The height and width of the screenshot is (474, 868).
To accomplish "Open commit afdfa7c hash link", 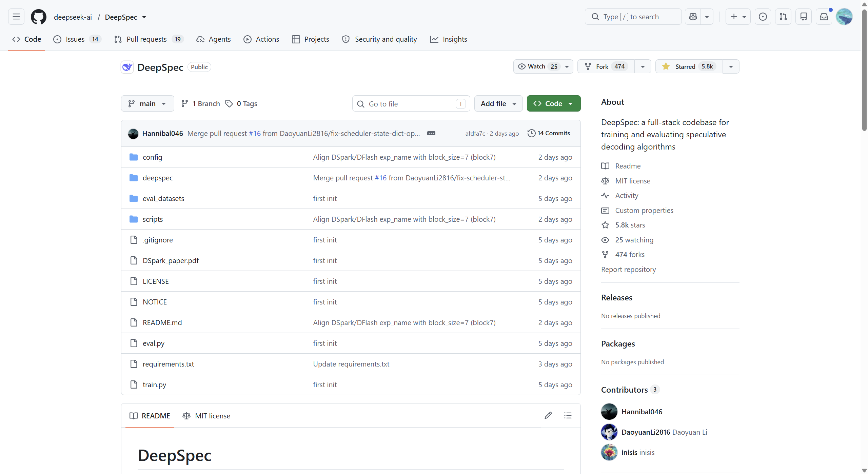I will [x=475, y=133].
